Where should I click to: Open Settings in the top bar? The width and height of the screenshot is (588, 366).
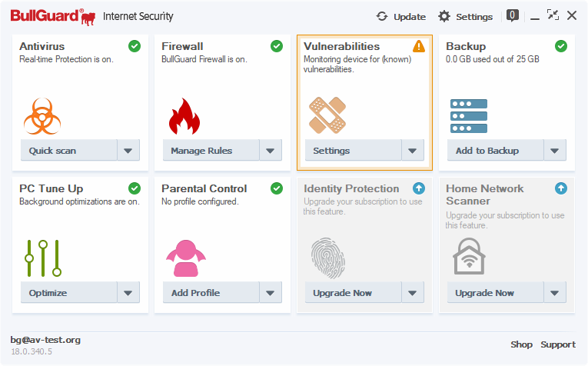(466, 16)
